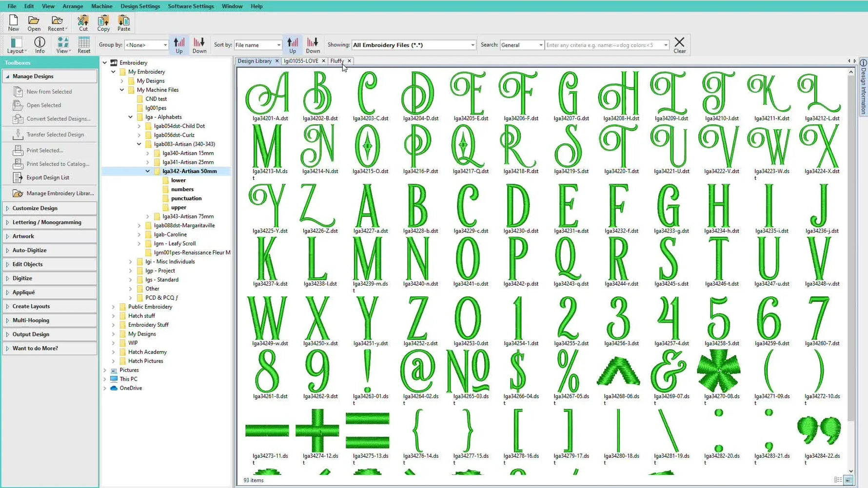
Task: Select the punctuation folder
Action: point(186,198)
